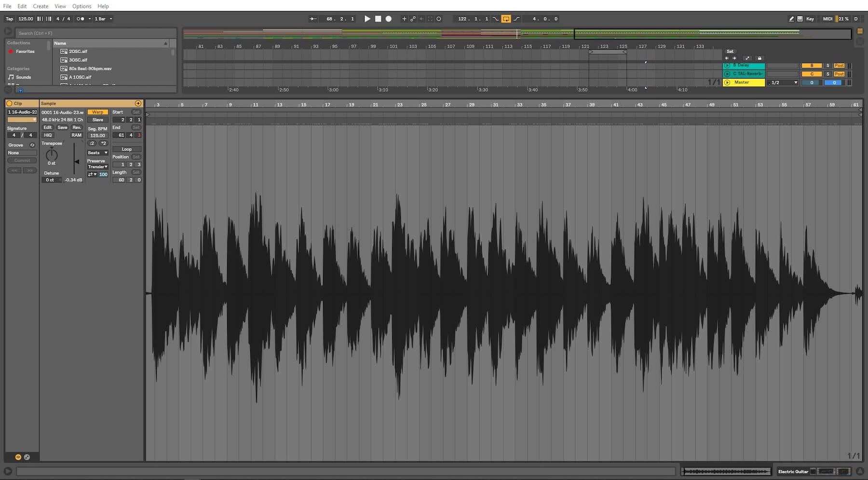Click the next locator arrow
868x480 pixels.
[734, 58]
